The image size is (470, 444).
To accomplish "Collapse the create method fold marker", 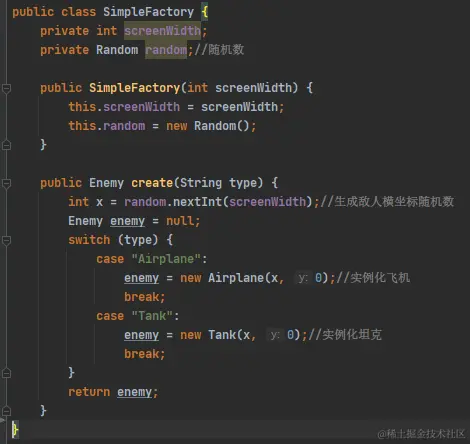I will click(7, 184).
